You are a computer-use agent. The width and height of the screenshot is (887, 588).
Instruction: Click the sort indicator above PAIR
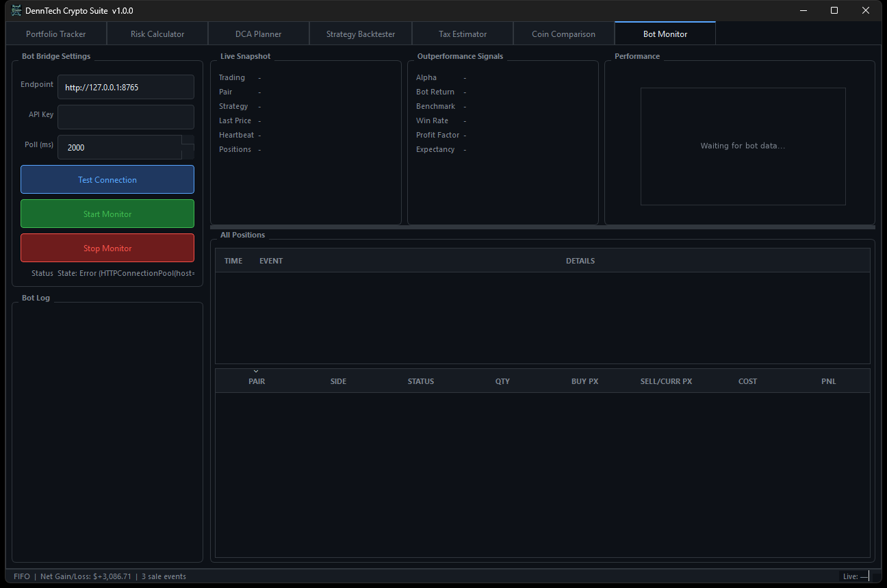[256, 372]
